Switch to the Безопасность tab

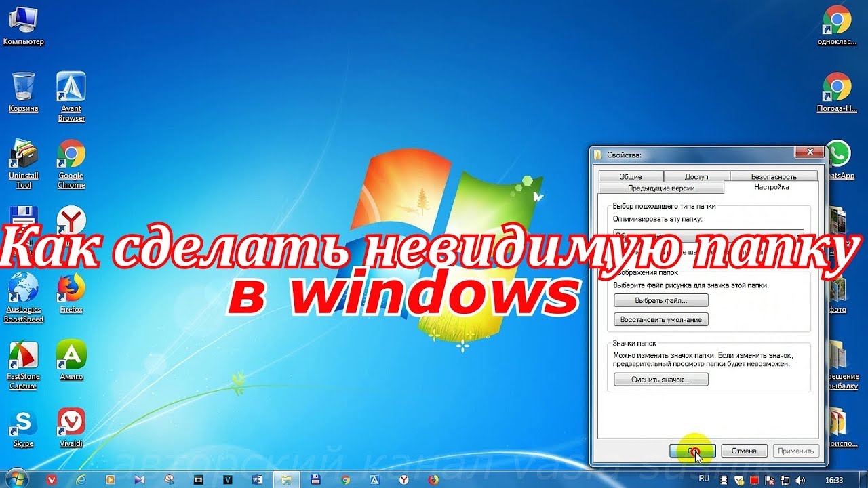coord(773,176)
